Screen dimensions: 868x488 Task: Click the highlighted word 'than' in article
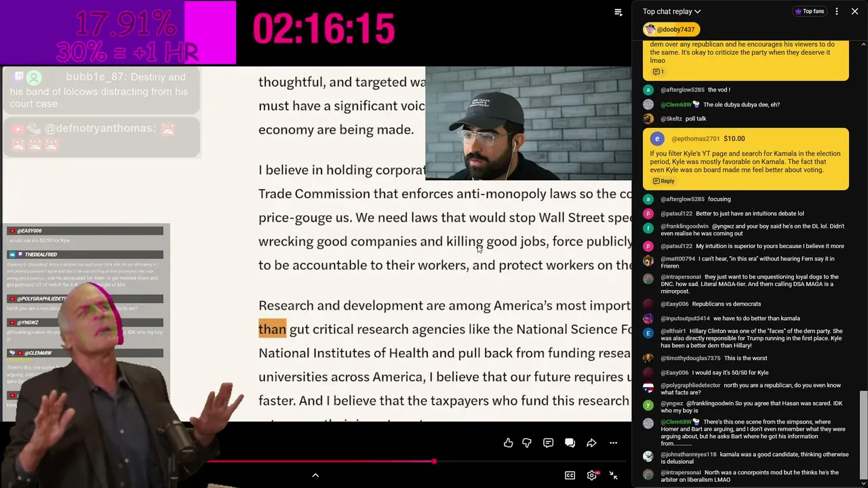(272, 329)
